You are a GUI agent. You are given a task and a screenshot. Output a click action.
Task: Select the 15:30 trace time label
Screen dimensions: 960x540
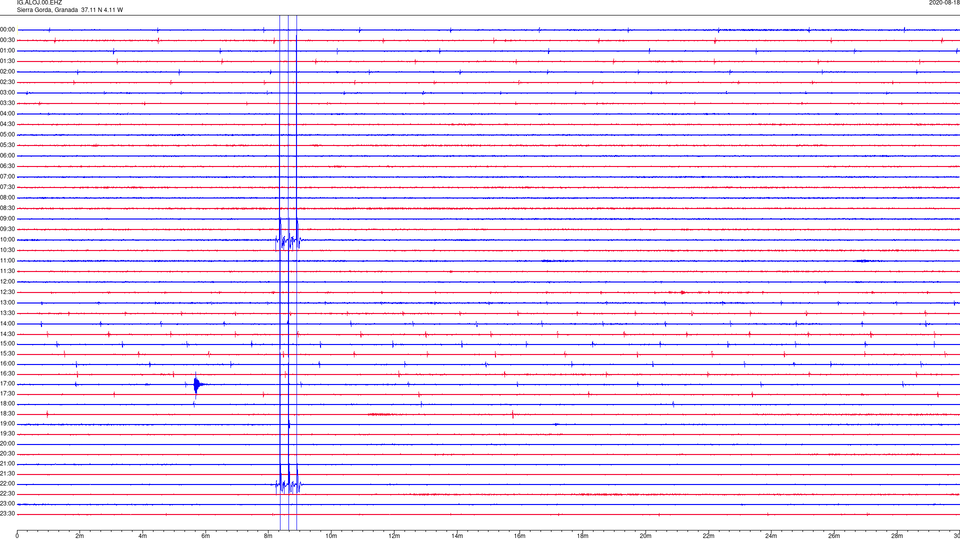(x=7, y=354)
